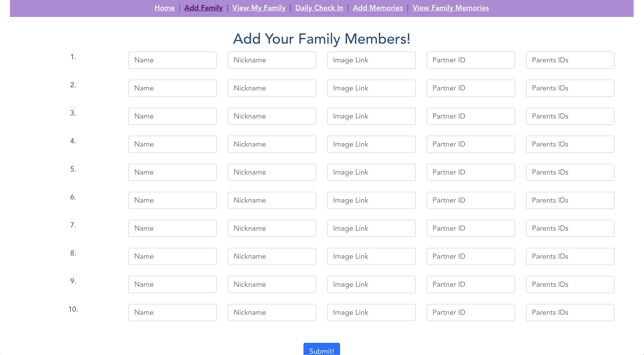Click the Name field in row 1
Screen dimensions: 644x355
pos(172,60)
